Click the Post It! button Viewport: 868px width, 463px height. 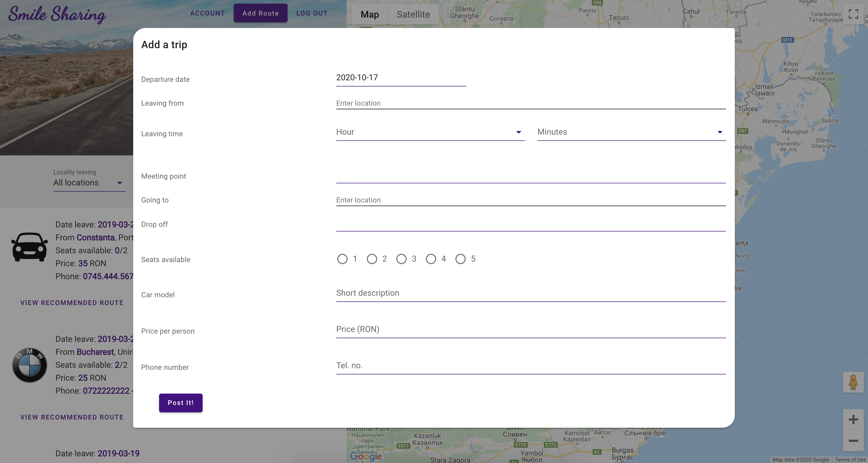[x=181, y=403]
